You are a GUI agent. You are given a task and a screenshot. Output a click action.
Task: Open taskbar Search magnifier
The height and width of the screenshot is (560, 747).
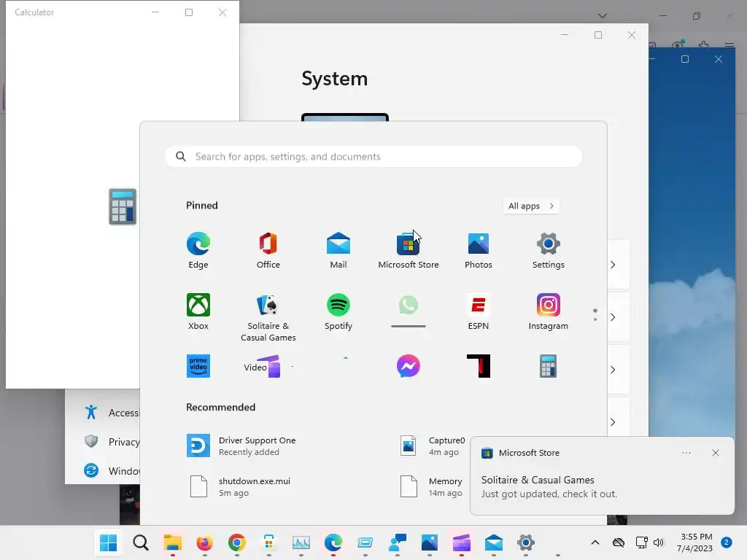tap(141, 542)
